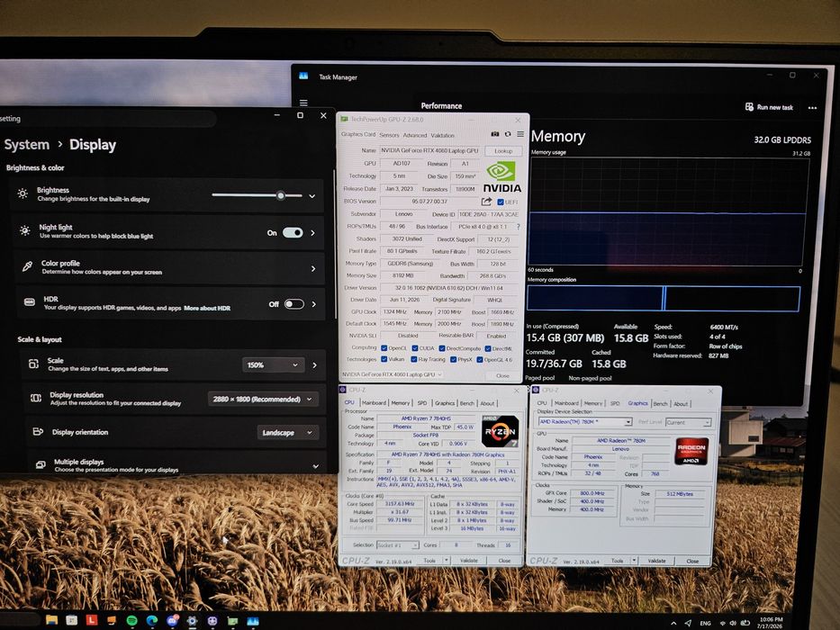Click the GPU-Z screenshot camera icon
The width and height of the screenshot is (840, 630).
click(x=495, y=134)
